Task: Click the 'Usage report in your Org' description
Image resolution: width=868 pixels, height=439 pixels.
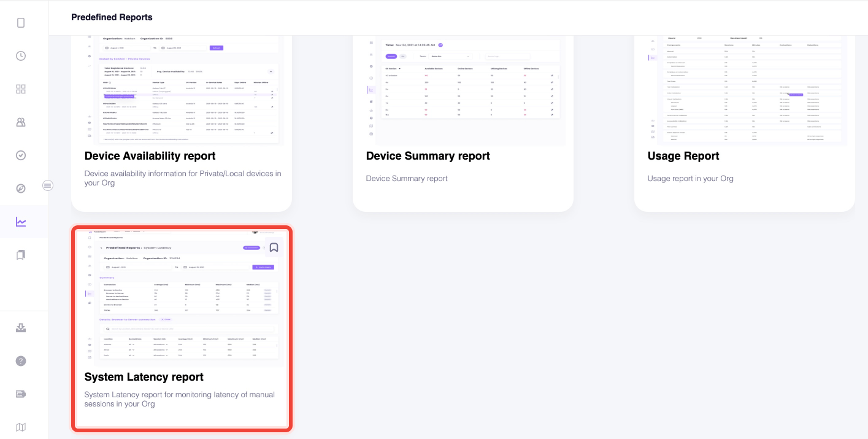Action: point(691,179)
